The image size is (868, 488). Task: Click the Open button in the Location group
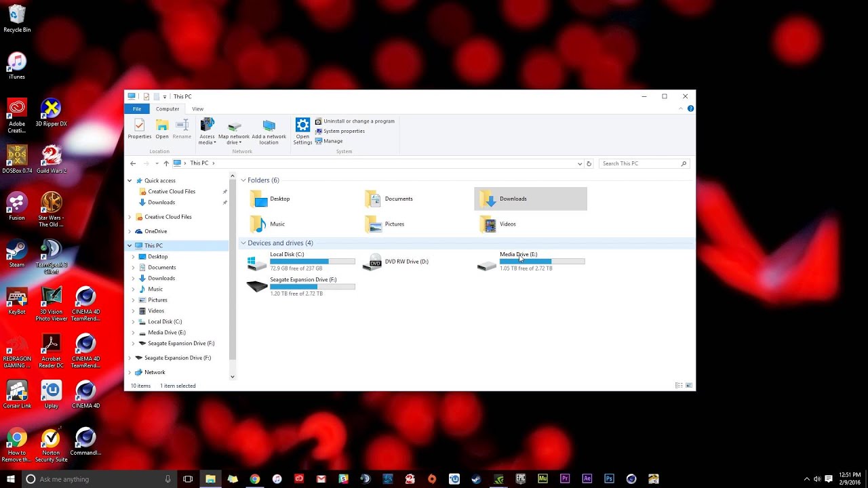[162, 129]
